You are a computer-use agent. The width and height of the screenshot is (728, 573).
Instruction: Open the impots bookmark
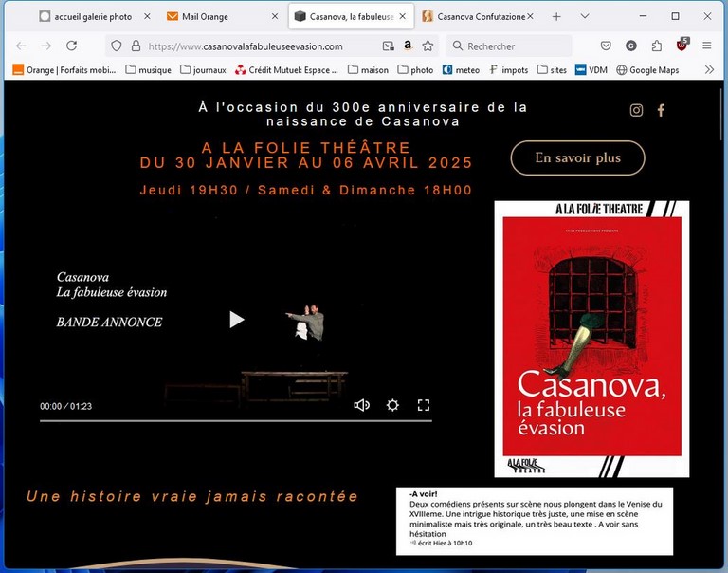tap(509, 69)
